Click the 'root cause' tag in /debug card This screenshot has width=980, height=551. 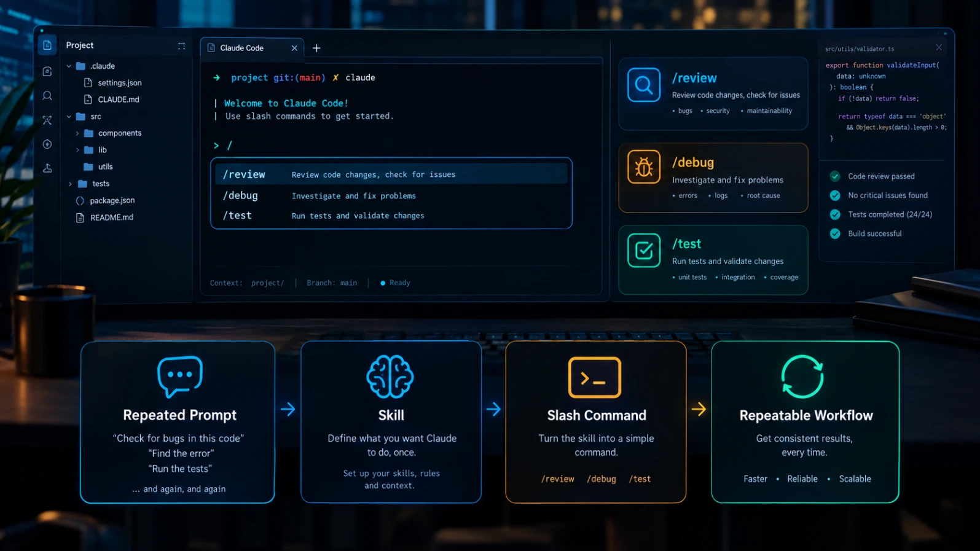coord(764,196)
